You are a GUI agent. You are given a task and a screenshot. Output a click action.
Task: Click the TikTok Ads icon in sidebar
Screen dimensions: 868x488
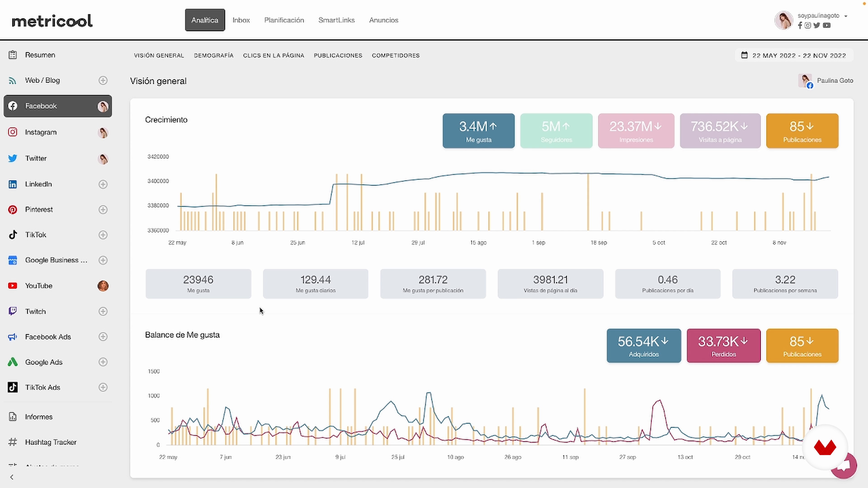12,387
